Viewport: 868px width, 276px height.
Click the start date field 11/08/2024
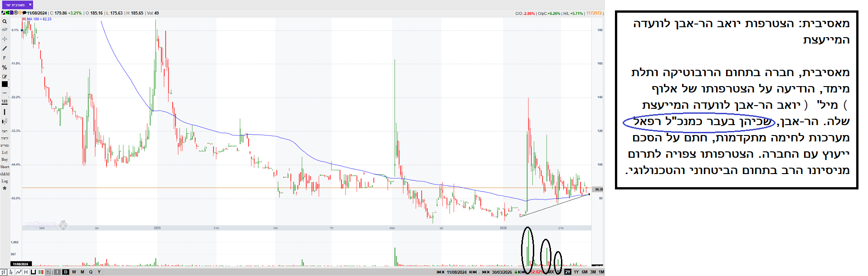click(x=457, y=272)
